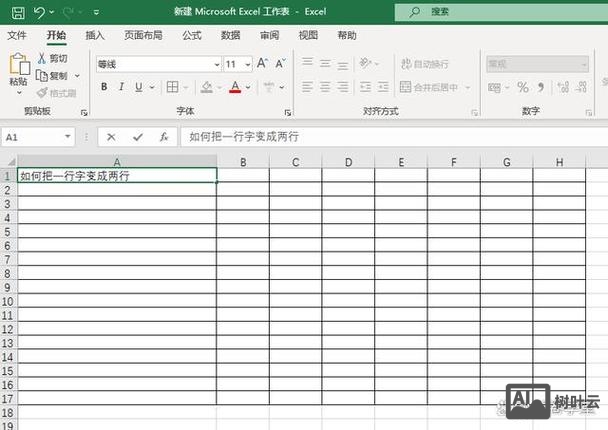Open the number format 常规 dropdown
608x430 pixels.
537,64
